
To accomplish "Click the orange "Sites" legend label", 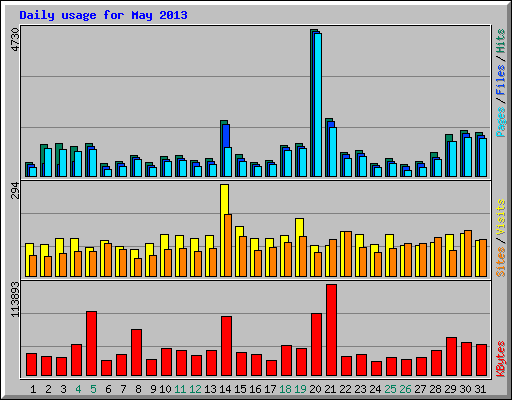I will pyautogui.click(x=500, y=262).
